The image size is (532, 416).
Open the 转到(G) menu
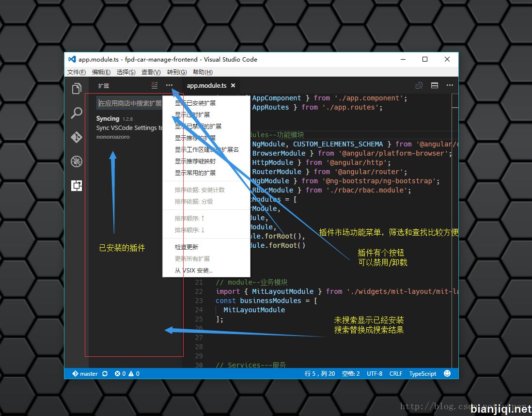(x=177, y=72)
